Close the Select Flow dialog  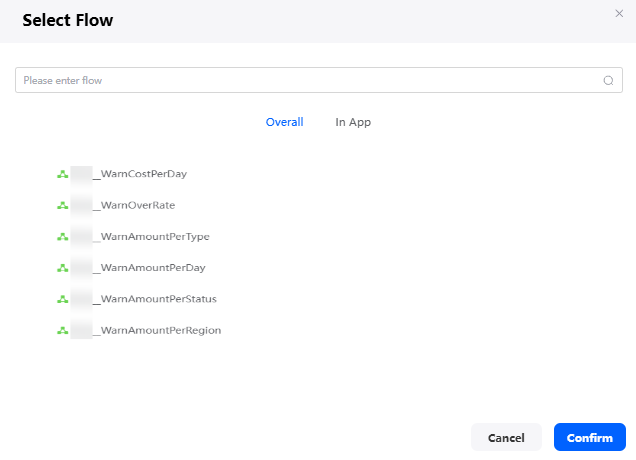tap(619, 13)
